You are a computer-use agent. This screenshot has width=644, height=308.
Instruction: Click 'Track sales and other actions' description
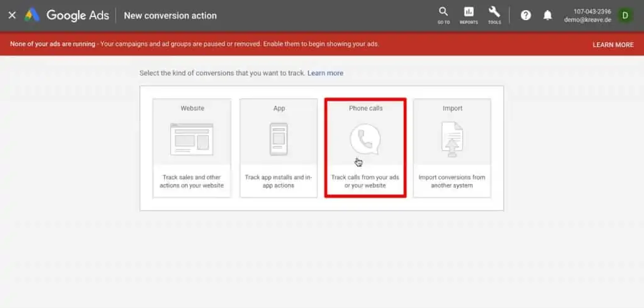pyautogui.click(x=192, y=181)
